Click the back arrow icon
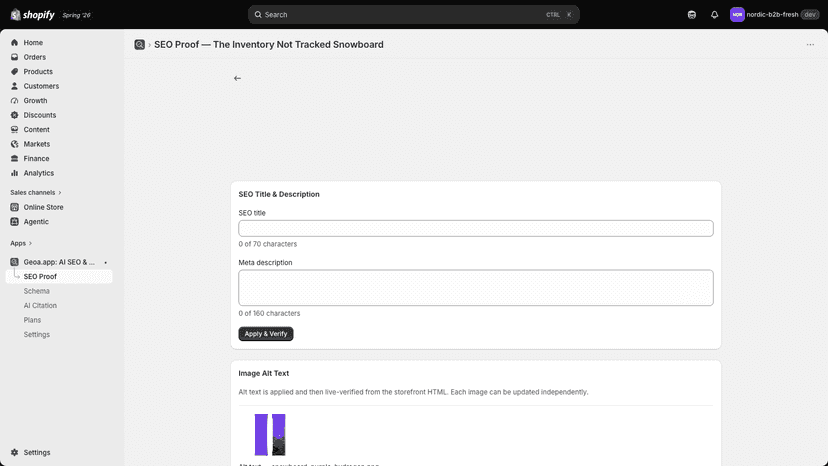828x466 pixels. click(x=237, y=78)
